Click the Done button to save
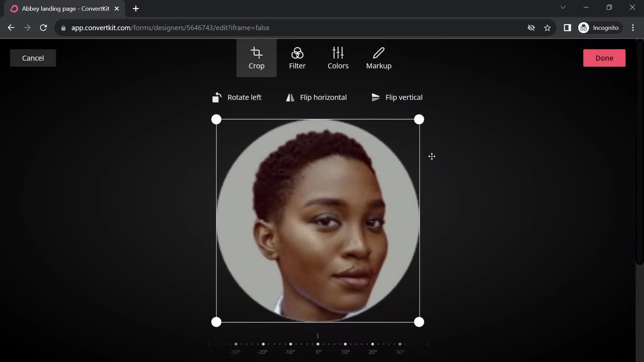 [x=605, y=57]
